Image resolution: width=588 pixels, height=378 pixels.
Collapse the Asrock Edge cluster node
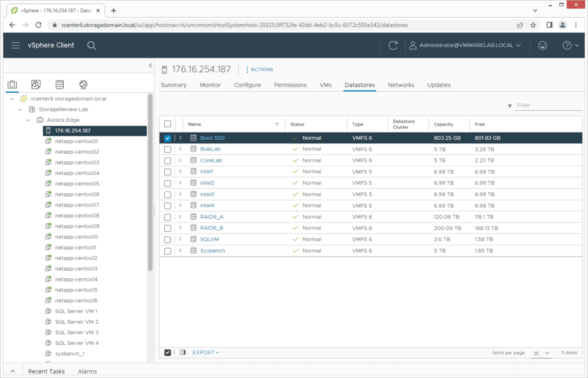coord(29,120)
